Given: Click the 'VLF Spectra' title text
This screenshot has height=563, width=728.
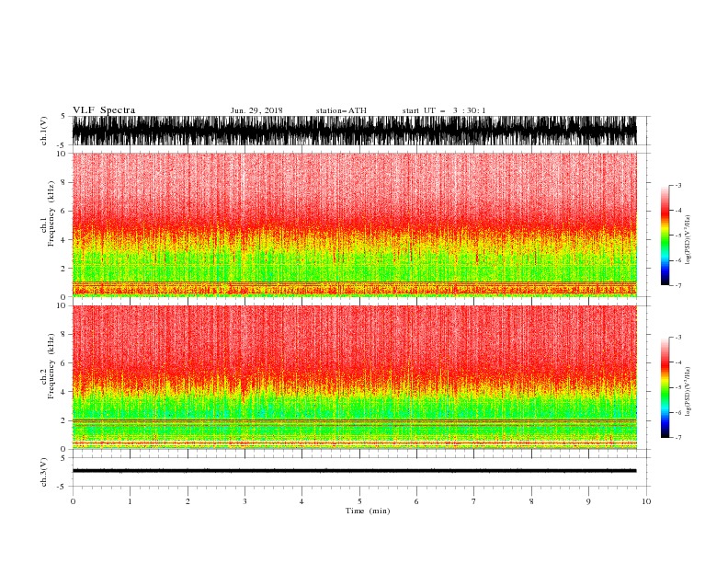Looking at the screenshot, I should 104,110.
